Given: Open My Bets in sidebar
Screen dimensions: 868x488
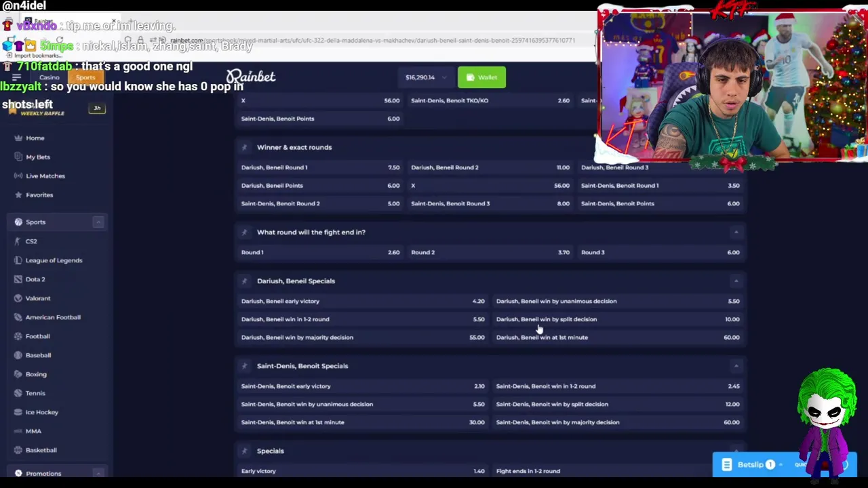Looking at the screenshot, I should 38,157.
